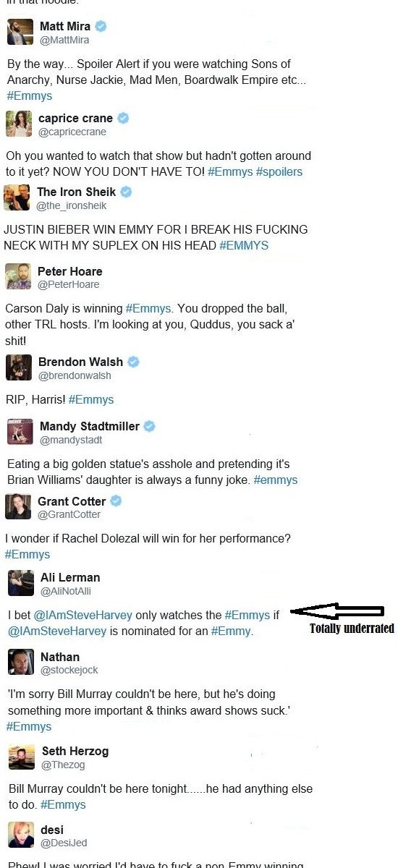
Task: Open the #Emmy hashtag in Ali Lerman's tweet
Action: coord(231,631)
